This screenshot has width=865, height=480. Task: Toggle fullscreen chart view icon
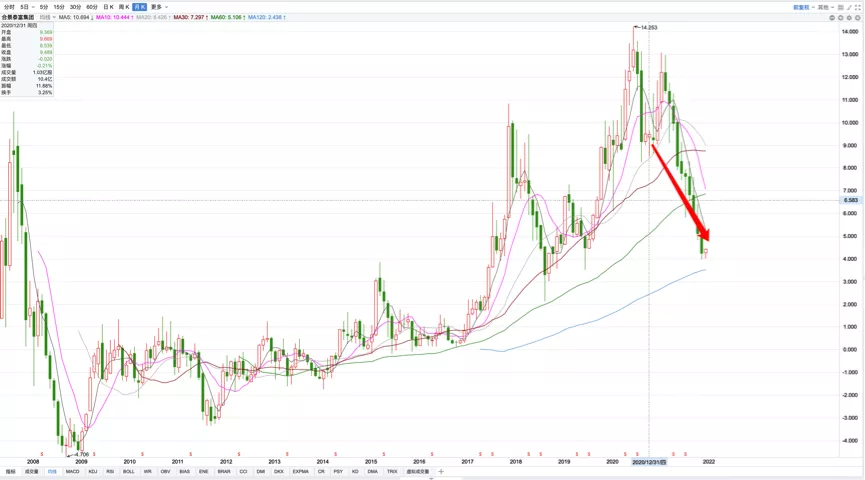pos(858,7)
